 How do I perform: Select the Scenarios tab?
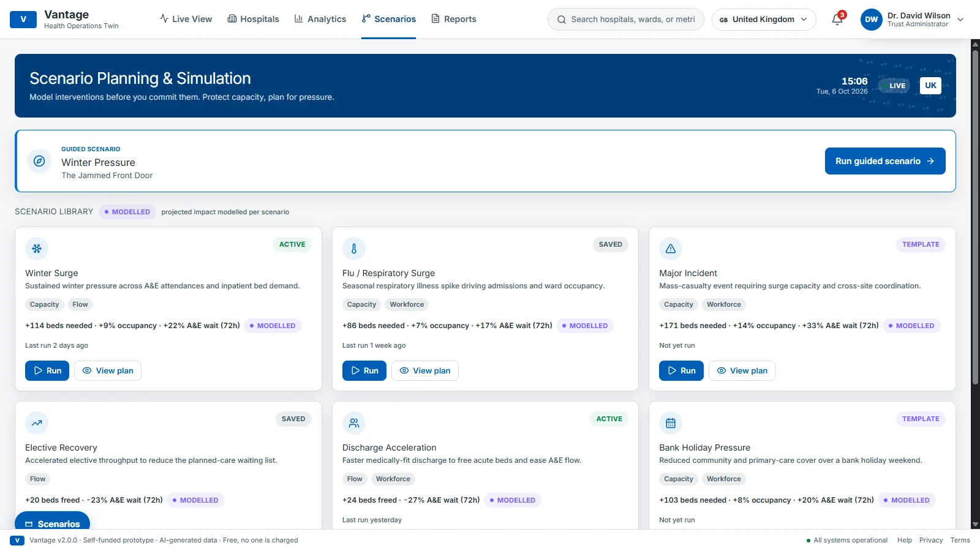(x=389, y=19)
